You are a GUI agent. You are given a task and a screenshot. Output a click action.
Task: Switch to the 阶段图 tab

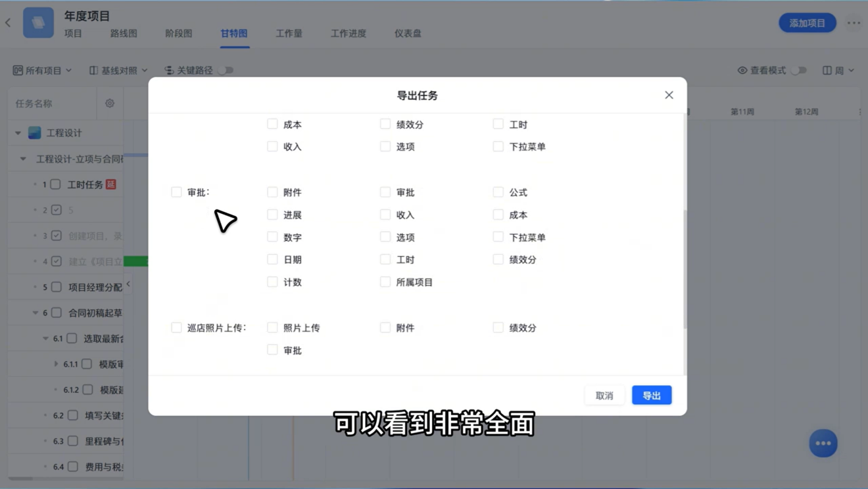pyautogui.click(x=179, y=34)
